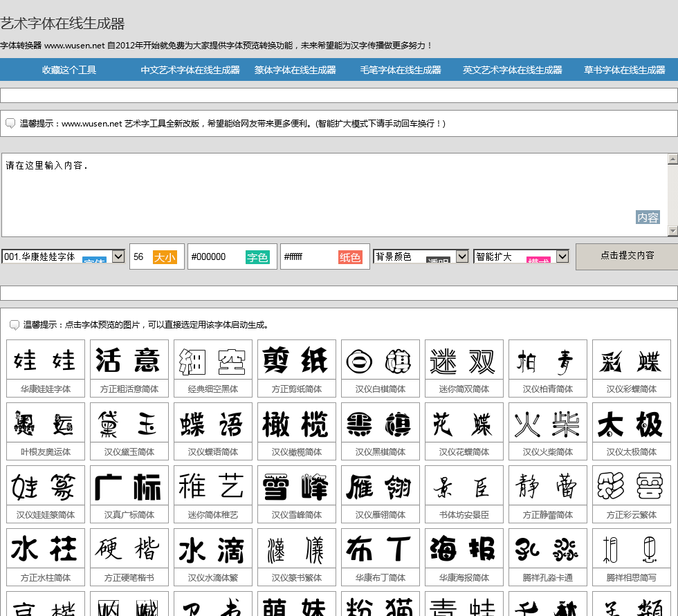Open the 背景颜色 transparency dropdown
This screenshot has width=678, height=616.
[x=462, y=256]
